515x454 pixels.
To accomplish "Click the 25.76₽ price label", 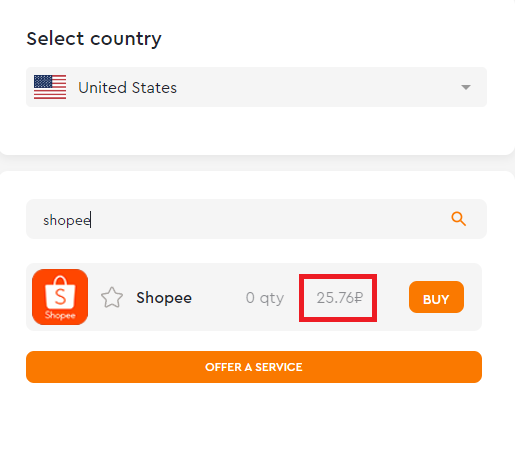I will pyautogui.click(x=339, y=298).
